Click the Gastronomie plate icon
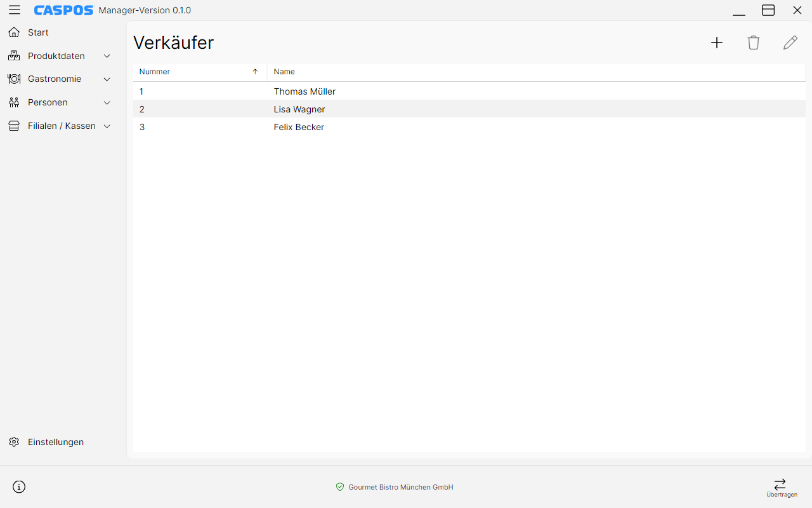The width and height of the screenshot is (812, 508). tap(14, 79)
